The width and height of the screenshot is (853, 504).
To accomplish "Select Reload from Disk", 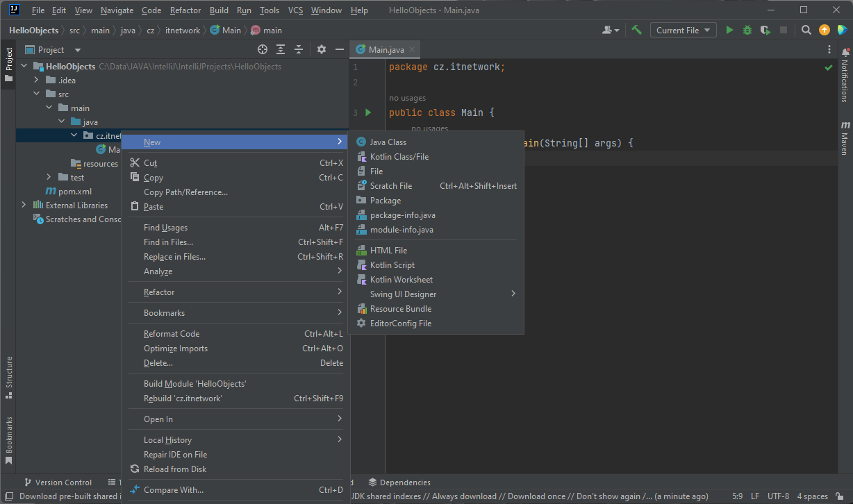I will (x=235, y=469).
